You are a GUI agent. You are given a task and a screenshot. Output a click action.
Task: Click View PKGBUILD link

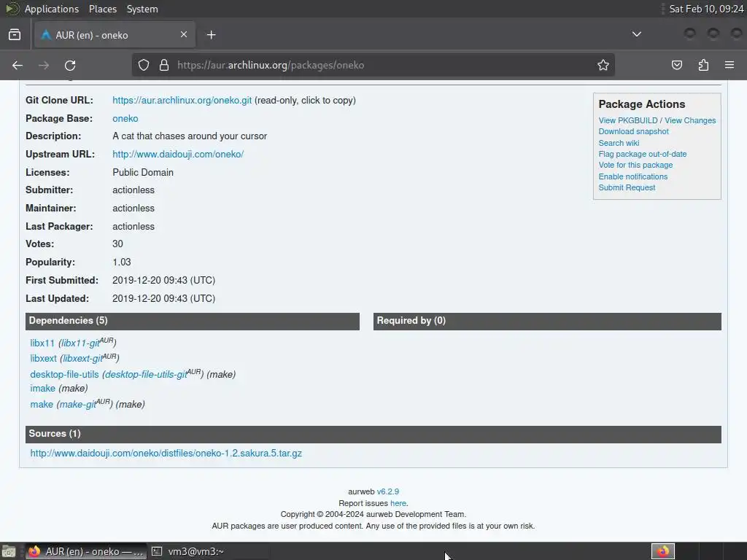click(628, 120)
